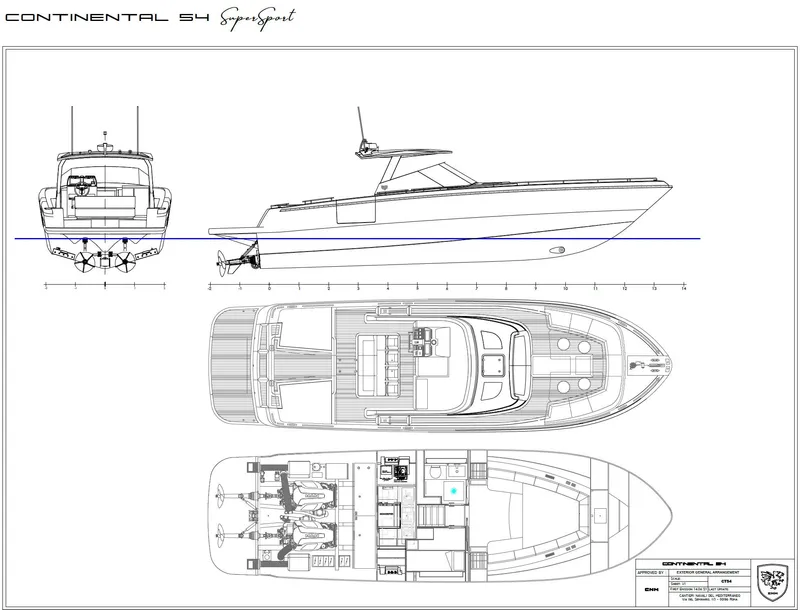Click the washbasin symbol beside the toilet

click(x=456, y=471)
